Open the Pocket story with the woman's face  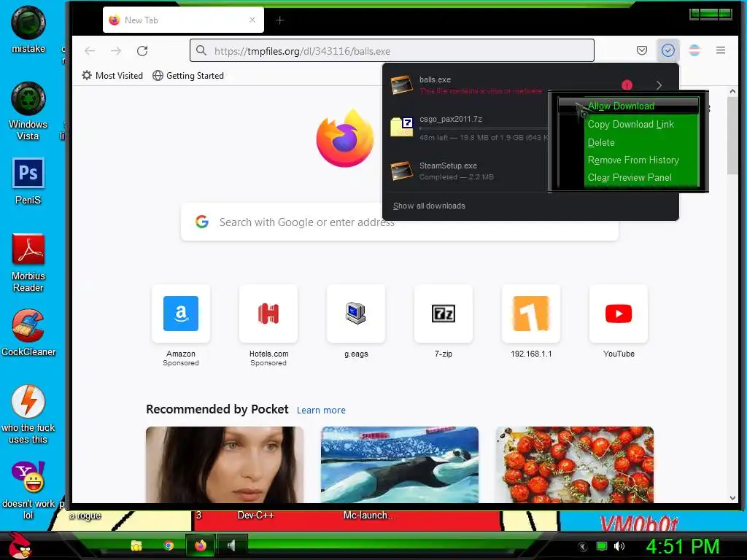pos(225,464)
